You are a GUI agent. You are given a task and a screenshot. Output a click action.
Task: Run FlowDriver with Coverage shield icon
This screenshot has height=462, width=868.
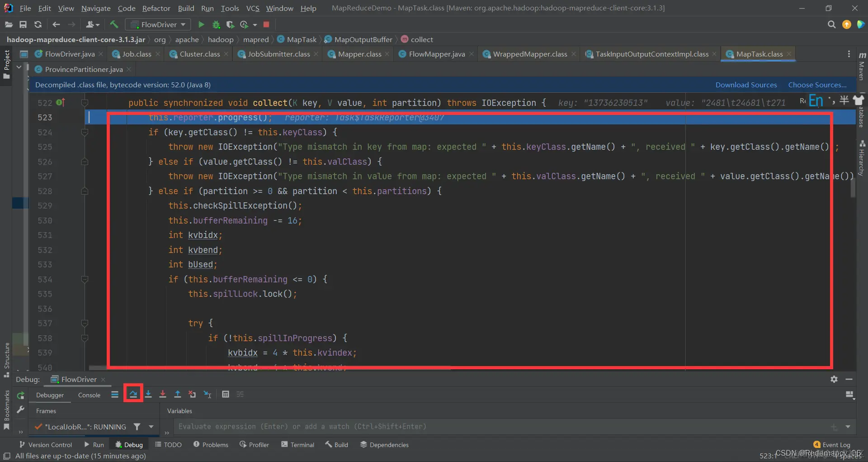(230, 24)
